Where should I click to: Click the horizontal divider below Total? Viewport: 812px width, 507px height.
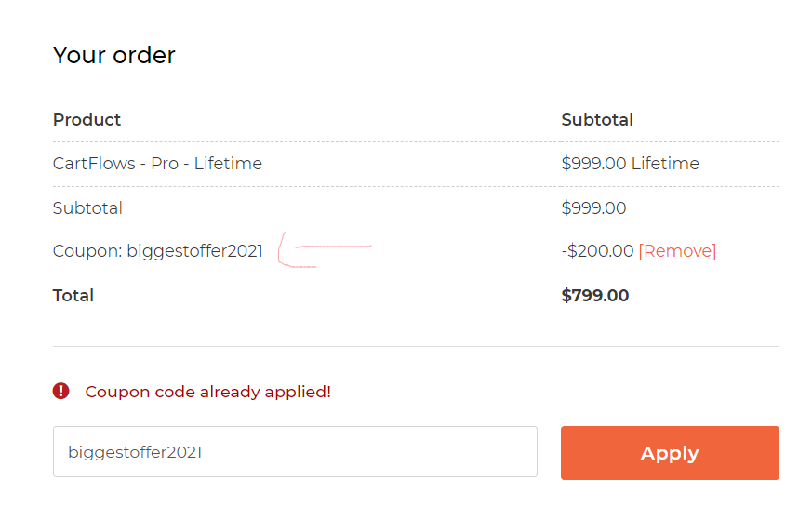pyautogui.click(x=416, y=346)
